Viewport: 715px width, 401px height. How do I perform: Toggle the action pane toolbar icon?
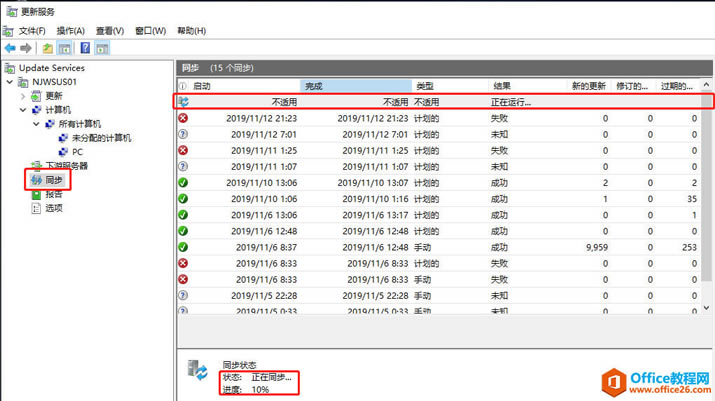[102, 48]
